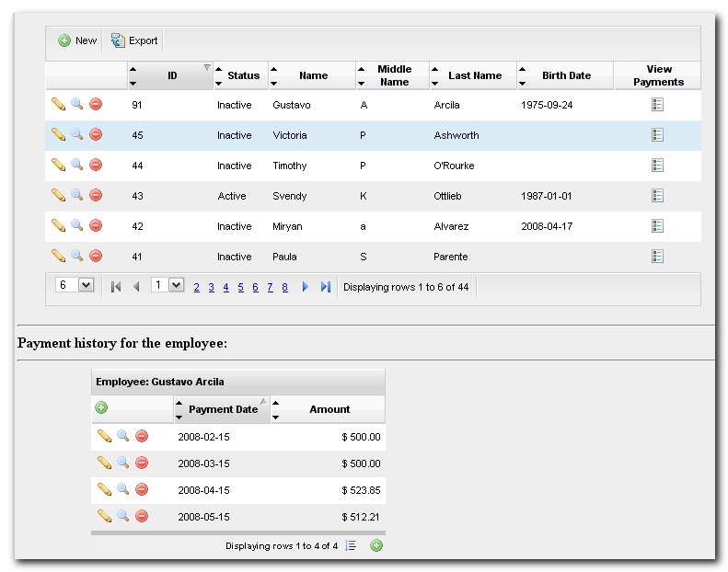View details of employee 45 Victoria

(x=76, y=134)
